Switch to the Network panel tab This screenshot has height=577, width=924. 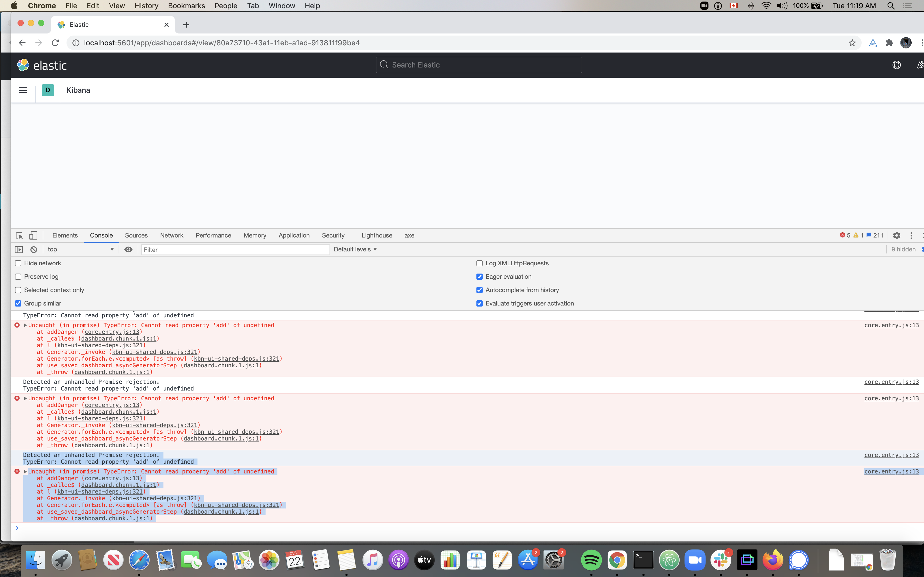[x=171, y=235]
